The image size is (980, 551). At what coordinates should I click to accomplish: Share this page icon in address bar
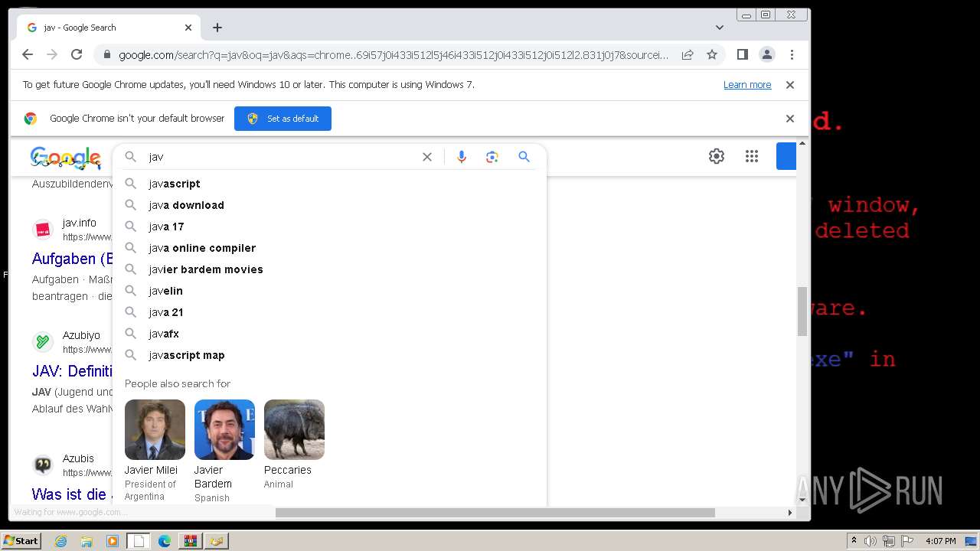(x=688, y=54)
